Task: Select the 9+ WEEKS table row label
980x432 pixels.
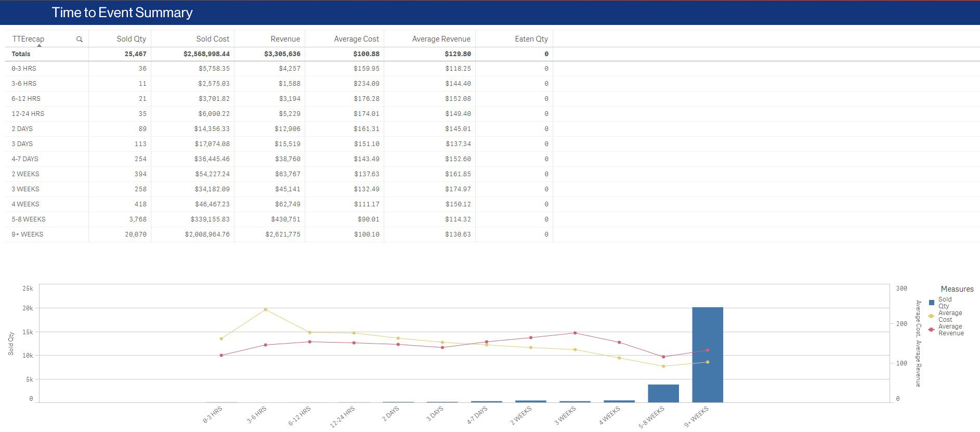Action: [28, 234]
